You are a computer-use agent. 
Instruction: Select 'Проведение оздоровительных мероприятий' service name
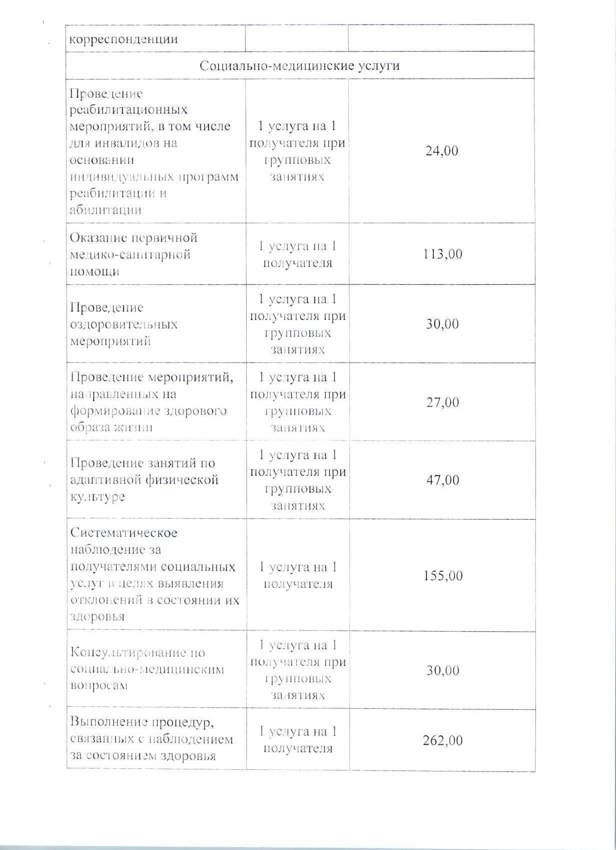(x=124, y=324)
